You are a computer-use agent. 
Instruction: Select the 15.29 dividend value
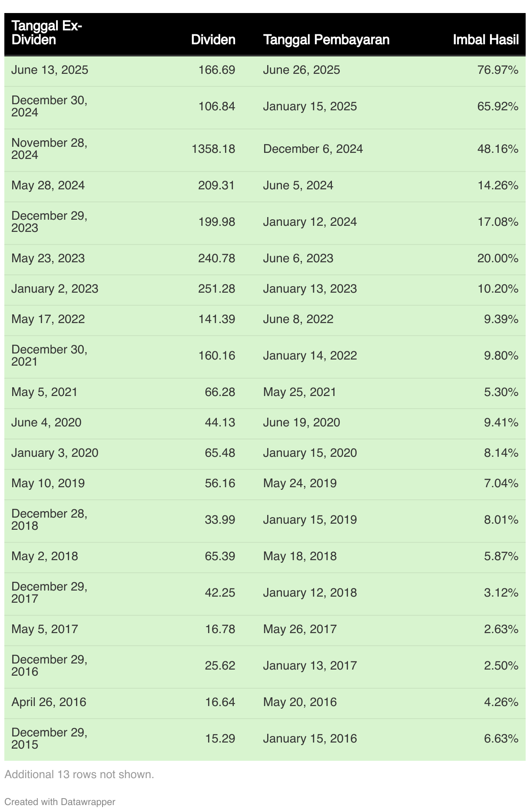click(x=220, y=739)
